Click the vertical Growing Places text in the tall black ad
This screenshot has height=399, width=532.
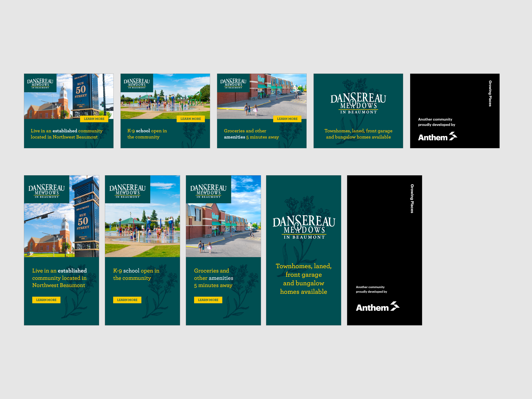pyautogui.click(x=412, y=199)
